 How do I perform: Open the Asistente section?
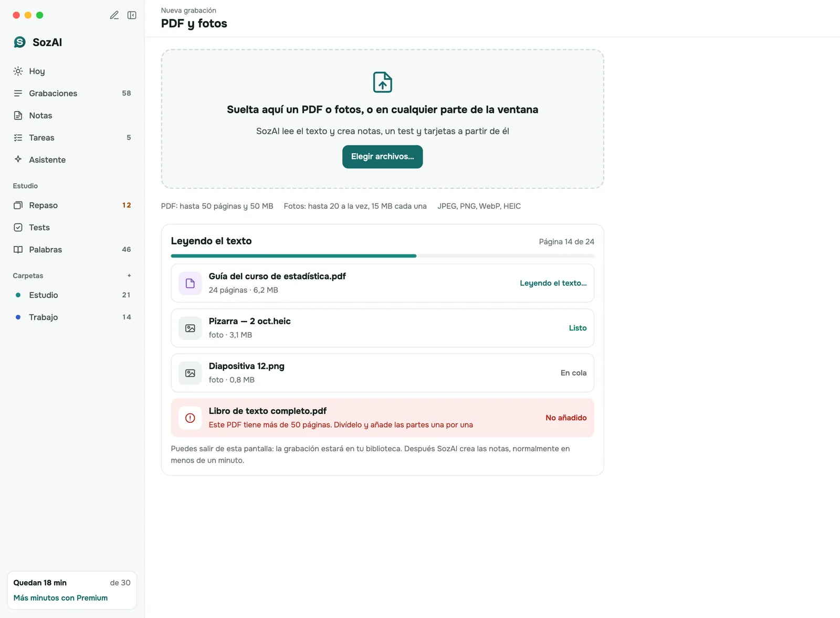72,159
